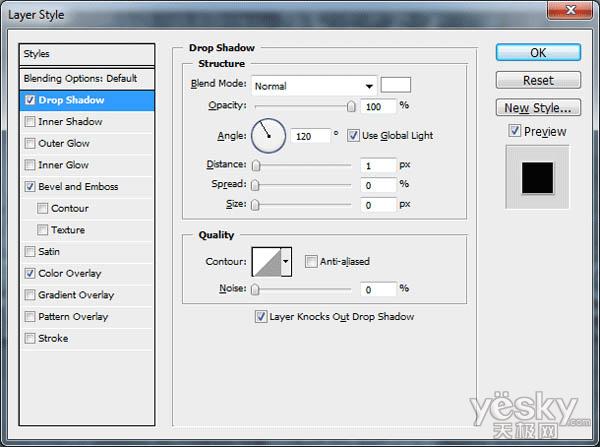Toggle the Preview checkbox
This screenshot has width=600, height=447.
514,131
